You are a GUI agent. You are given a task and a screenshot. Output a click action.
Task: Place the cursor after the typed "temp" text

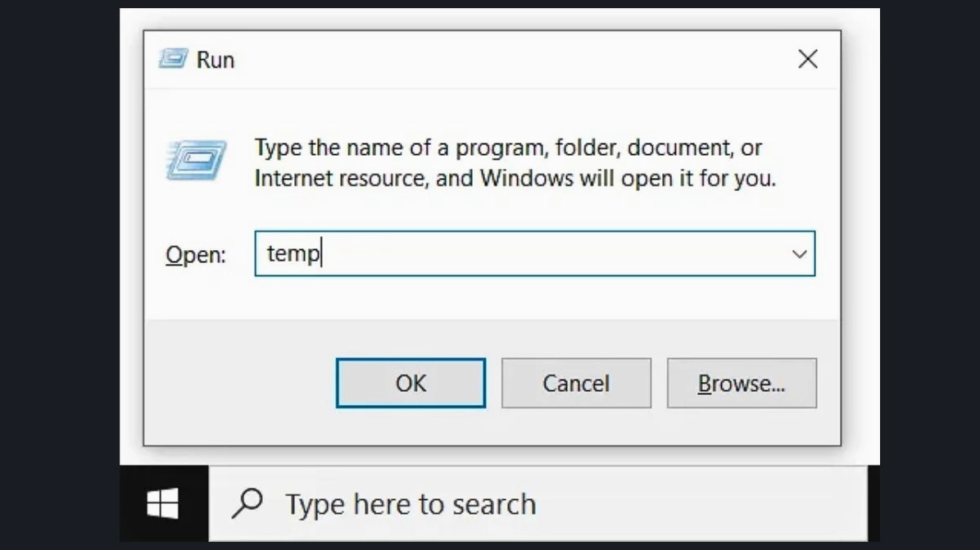[x=321, y=254]
